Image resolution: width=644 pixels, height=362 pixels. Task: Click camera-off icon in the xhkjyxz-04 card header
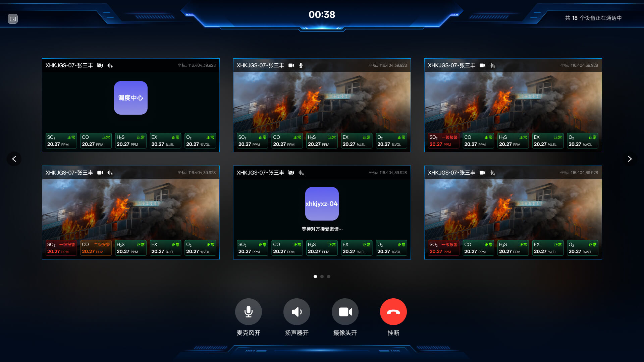tap(291, 173)
